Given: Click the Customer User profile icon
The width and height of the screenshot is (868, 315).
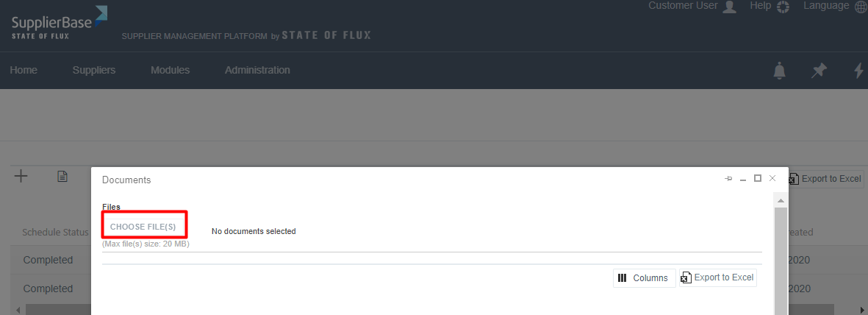Looking at the screenshot, I should [730, 7].
